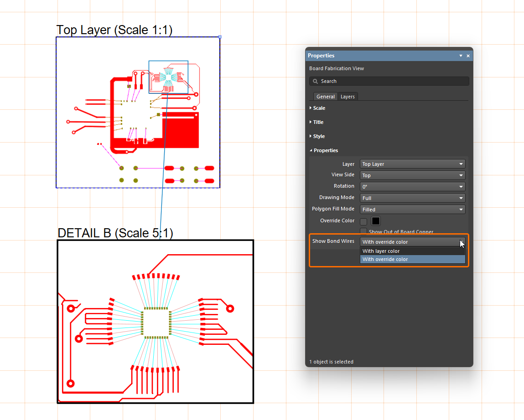This screenshot has height=420, width=524.
Task: Switch to the General tab
Action: pyautogui.click(x=325, y=97)
